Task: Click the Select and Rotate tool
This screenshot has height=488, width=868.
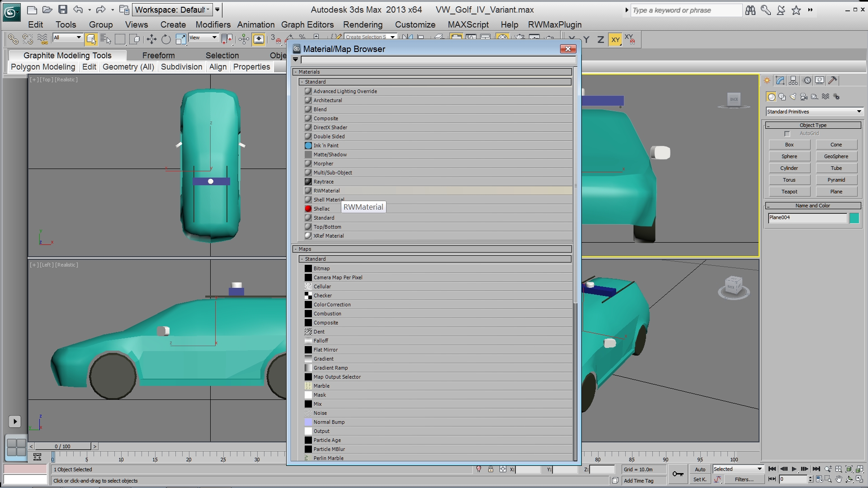Action: pyautogui.click(x=166, y=40)
